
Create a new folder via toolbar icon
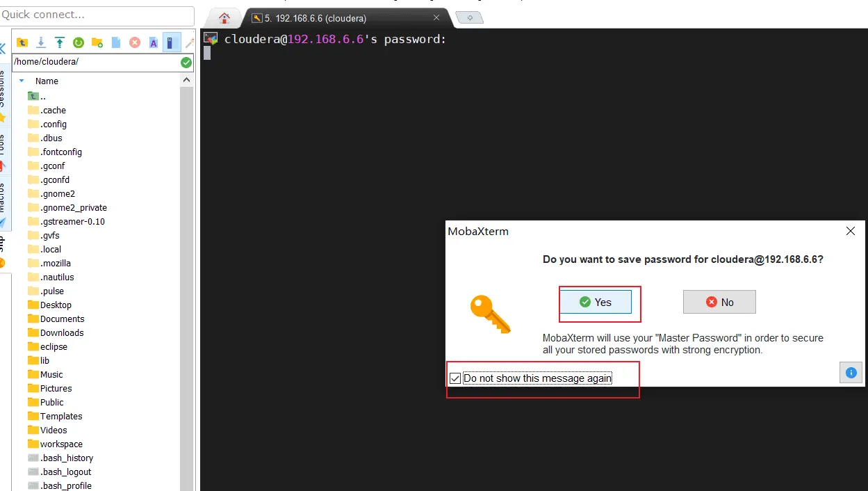click(x=97, y=42)
